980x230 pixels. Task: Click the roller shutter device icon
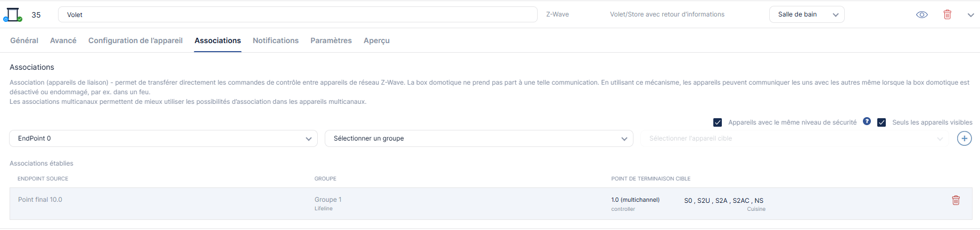click(x=13, y=14)
